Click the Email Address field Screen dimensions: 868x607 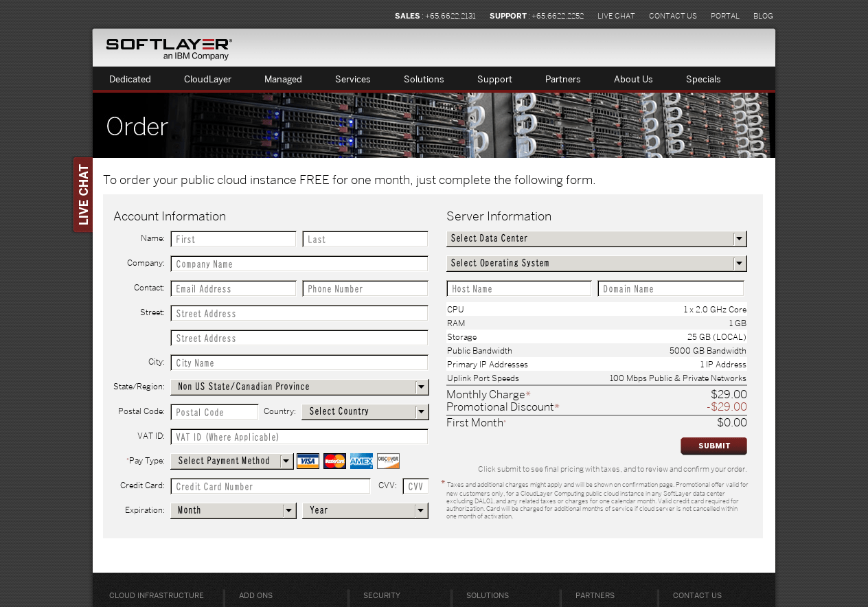pos(233,288)
